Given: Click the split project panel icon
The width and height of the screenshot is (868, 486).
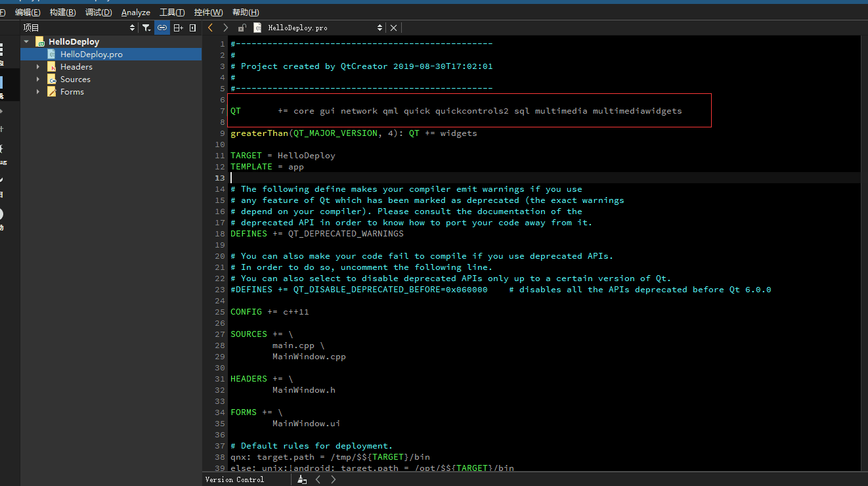Looking at the screenshot, I should pyautogui.click(x=178, y=28).
